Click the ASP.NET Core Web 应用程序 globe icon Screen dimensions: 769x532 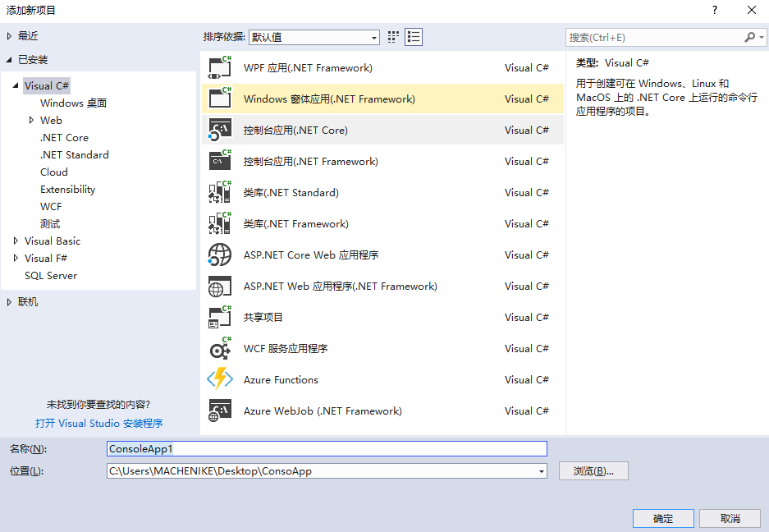(x=220, y=255)
